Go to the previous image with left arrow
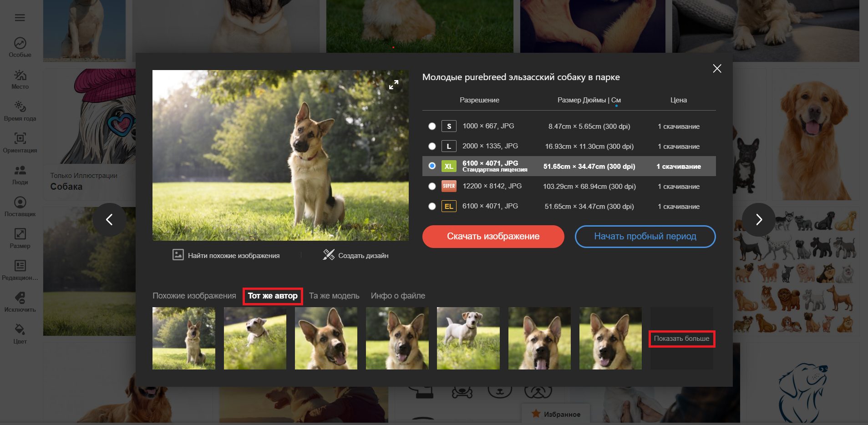 (109, 220)
